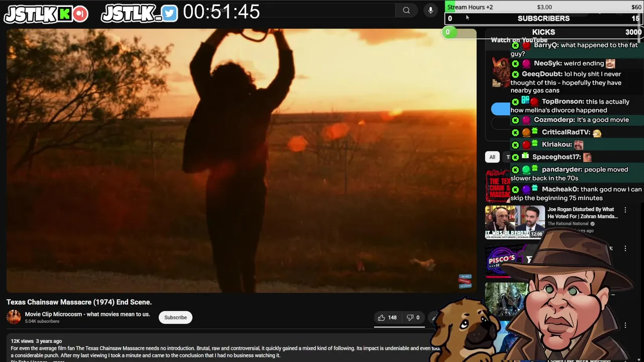Viewport: 644px width, 362px height.
Task: Open the YouTube search magnifier icon
Action: [x=406, y=11]
